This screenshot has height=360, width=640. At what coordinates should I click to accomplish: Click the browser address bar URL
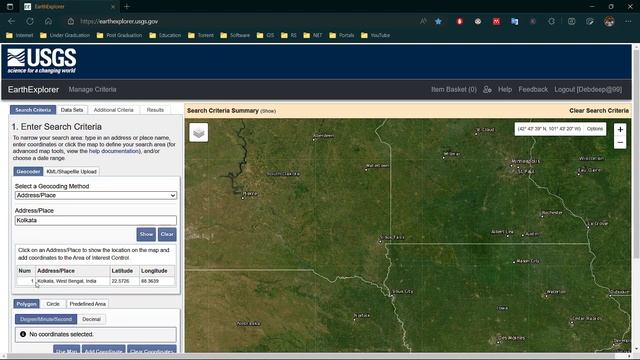pos(119,21)
